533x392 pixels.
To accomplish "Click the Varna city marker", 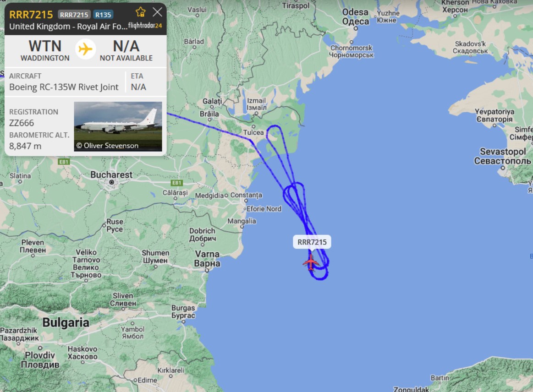I will tap(207, 271).
